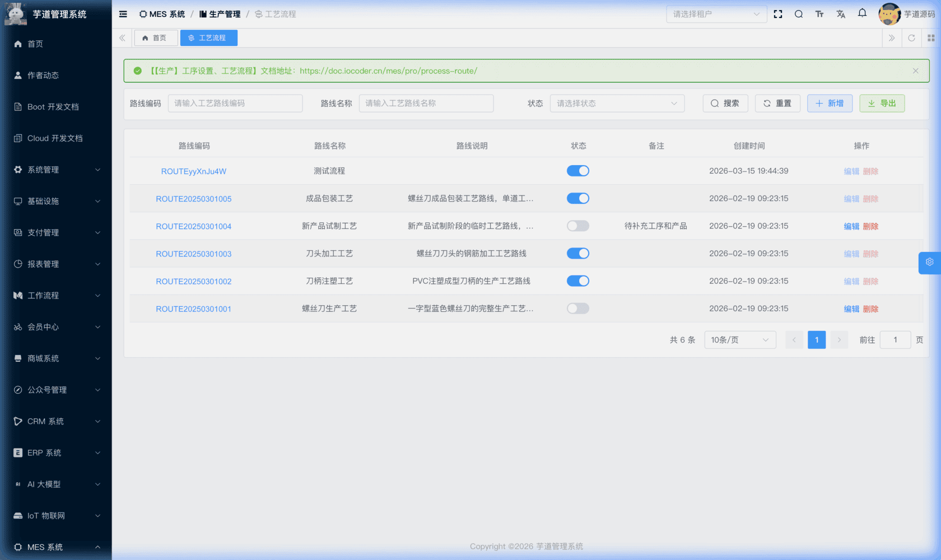Open the fullscreen icon in the top bar

(778, 14)
